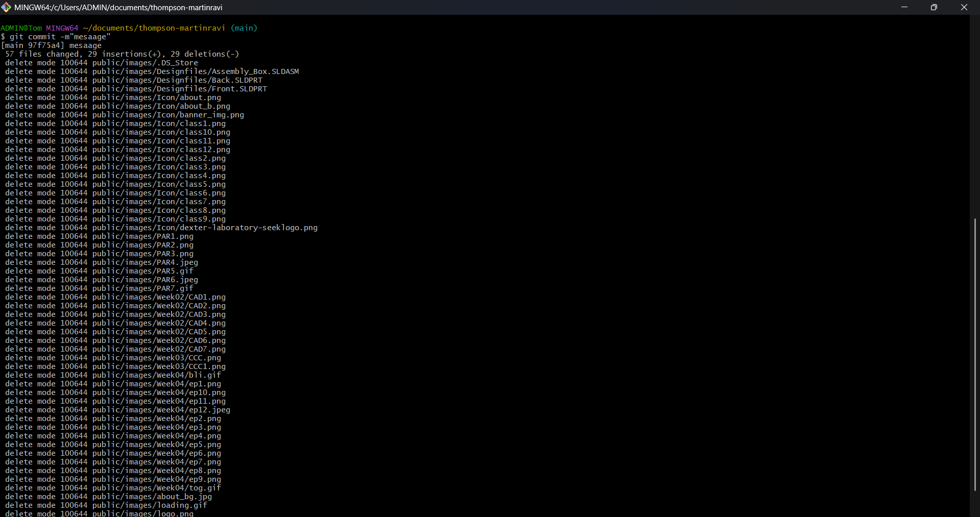Click the Git Bash MINGW64 title bar icon
Screen dimensions: 980x517
[x=6, y=7]
